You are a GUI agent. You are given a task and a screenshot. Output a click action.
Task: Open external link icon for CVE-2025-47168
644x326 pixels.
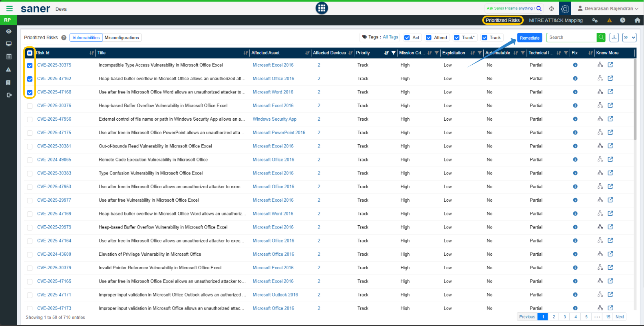click(610, 92)
